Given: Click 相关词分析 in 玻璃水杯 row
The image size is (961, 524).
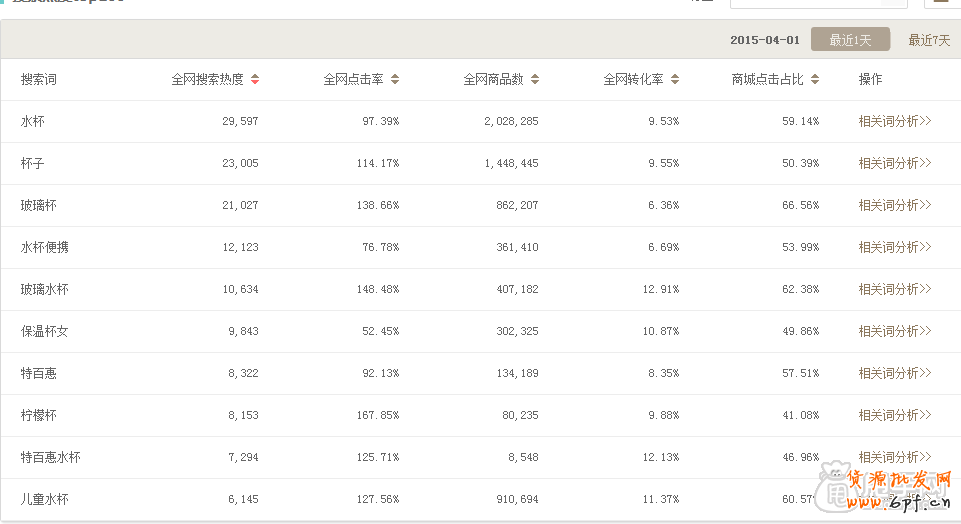Looking at the screenshot, I should (894, 289).
